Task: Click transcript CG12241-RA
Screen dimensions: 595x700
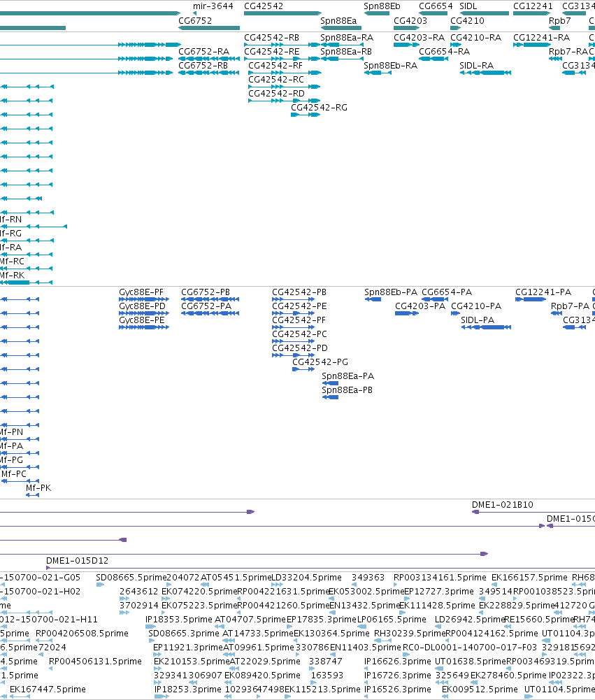Action: (x=531, y=45)
